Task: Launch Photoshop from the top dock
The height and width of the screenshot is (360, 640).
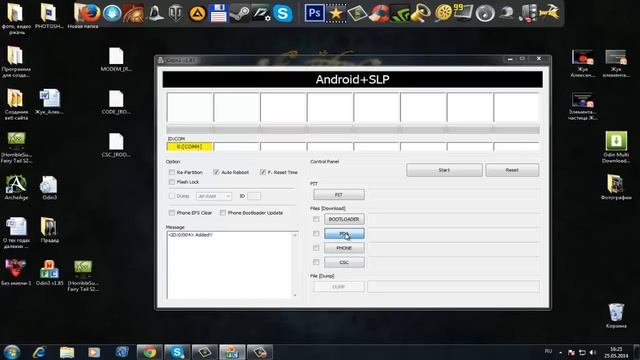Action: [x=314, y=13]
